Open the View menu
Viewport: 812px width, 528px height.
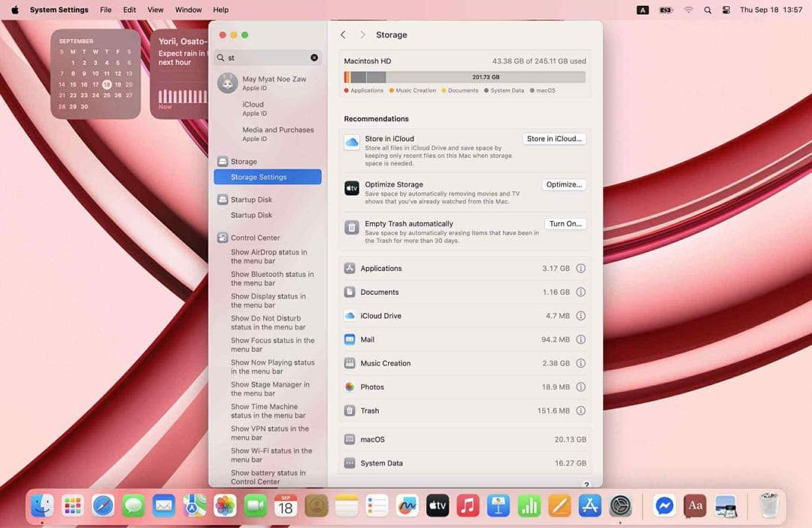155,10
